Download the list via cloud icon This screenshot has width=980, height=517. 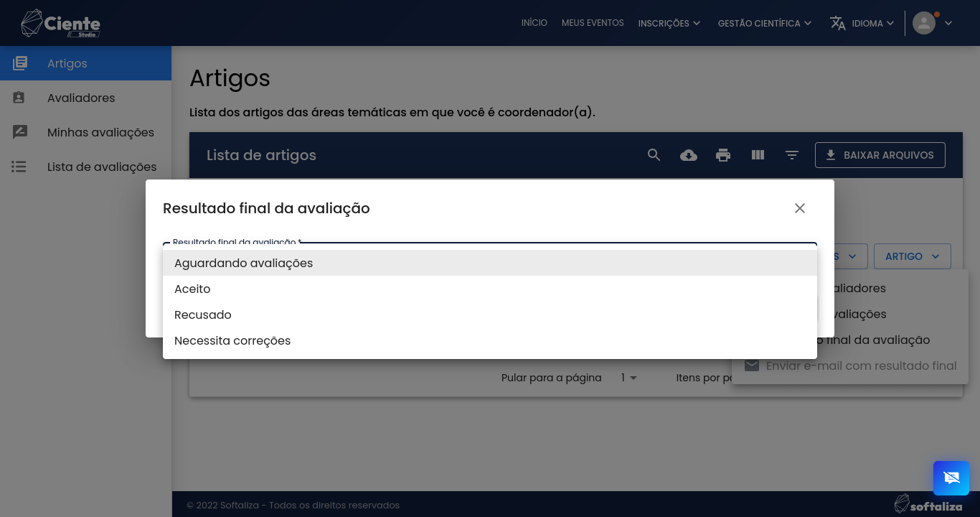(x=689, y=155)
